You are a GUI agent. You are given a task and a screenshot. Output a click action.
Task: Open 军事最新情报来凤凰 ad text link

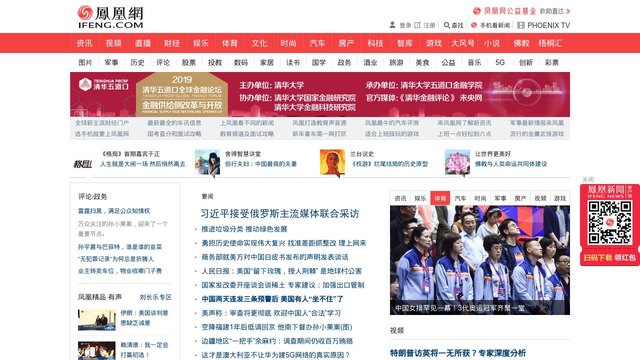pos(536,123)
